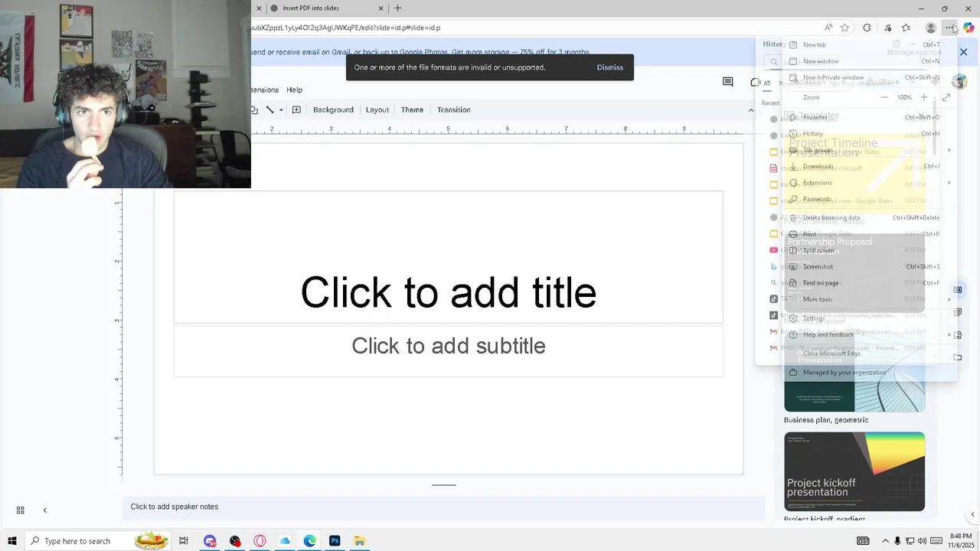Open a new browser tab with plus button
This screenshot has height=551, width=980.
click(397, 8)
